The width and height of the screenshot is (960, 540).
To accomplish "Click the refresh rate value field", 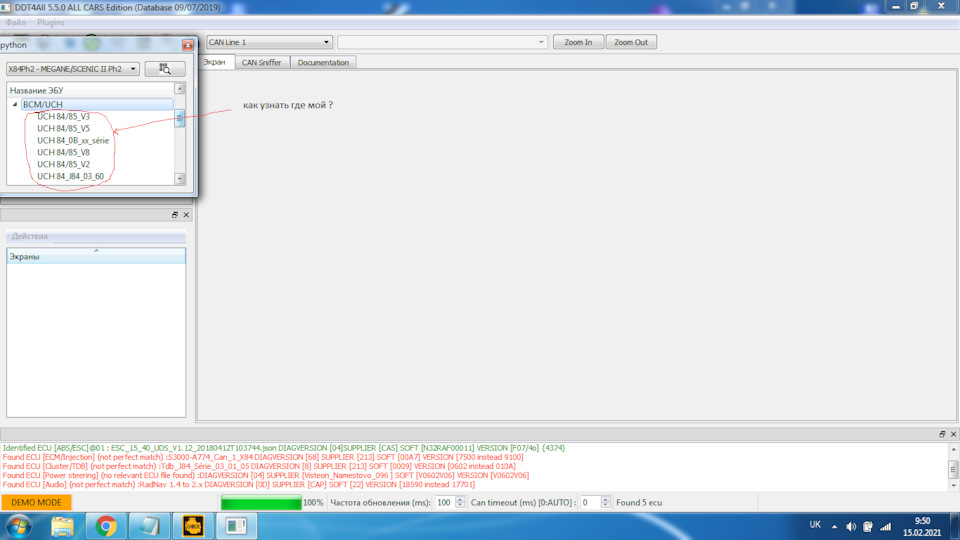I will tap(443, 502).
